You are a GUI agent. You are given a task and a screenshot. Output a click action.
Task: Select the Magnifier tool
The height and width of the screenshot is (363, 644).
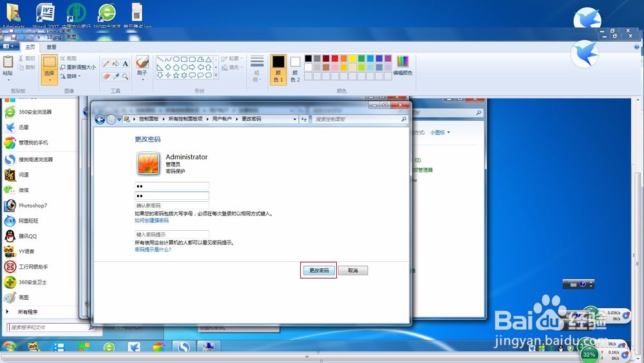click(126, 76)
